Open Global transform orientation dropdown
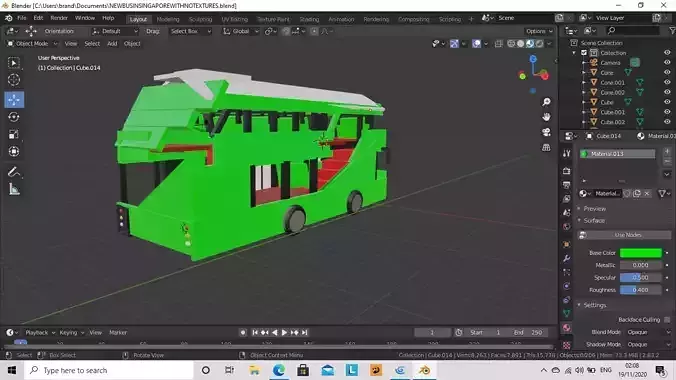The image size is (676, 380). point(241,31)
